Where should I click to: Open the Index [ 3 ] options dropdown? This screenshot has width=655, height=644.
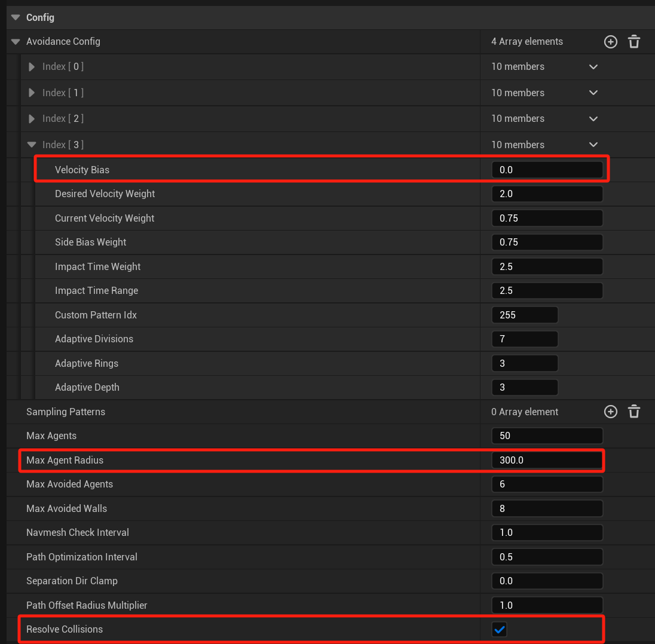pyautogui.click(x=593, y=145)
